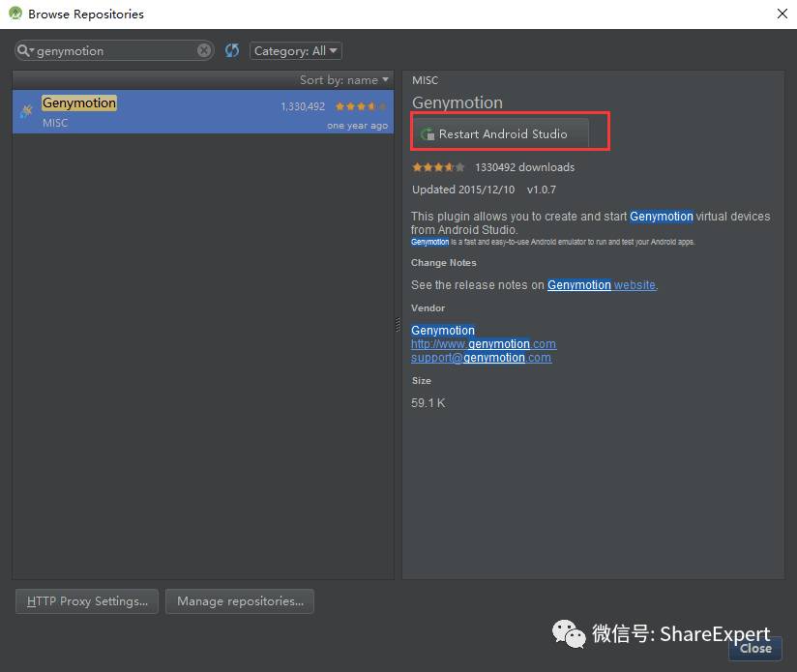The width and height of the screenshot is (797, 672).
Task: Click the Genymotion list row star rating
Action: click(x=361, y=106)
